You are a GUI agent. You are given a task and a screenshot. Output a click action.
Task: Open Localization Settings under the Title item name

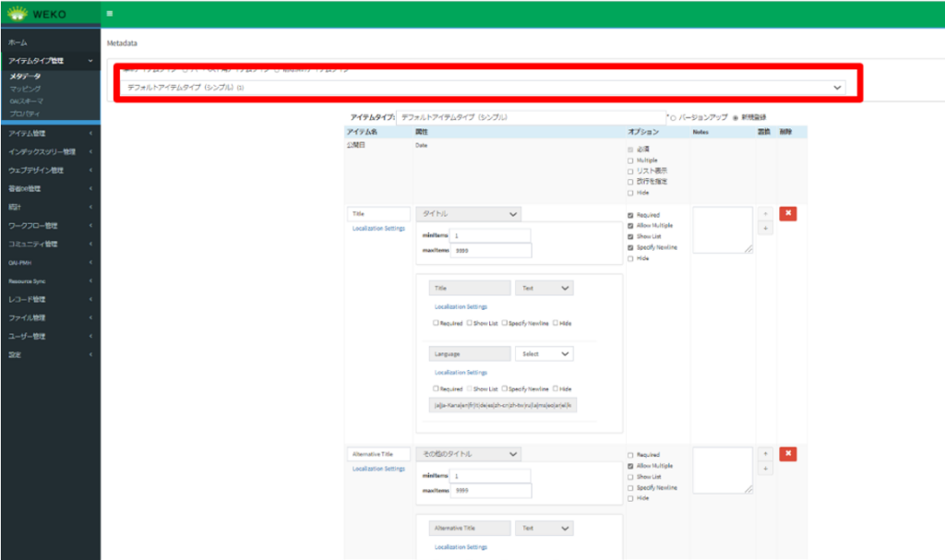click(x=378, y=228)
